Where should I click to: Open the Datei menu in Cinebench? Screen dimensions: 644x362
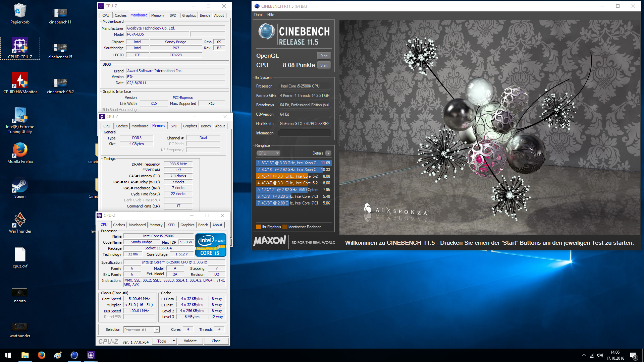point(258,15)
